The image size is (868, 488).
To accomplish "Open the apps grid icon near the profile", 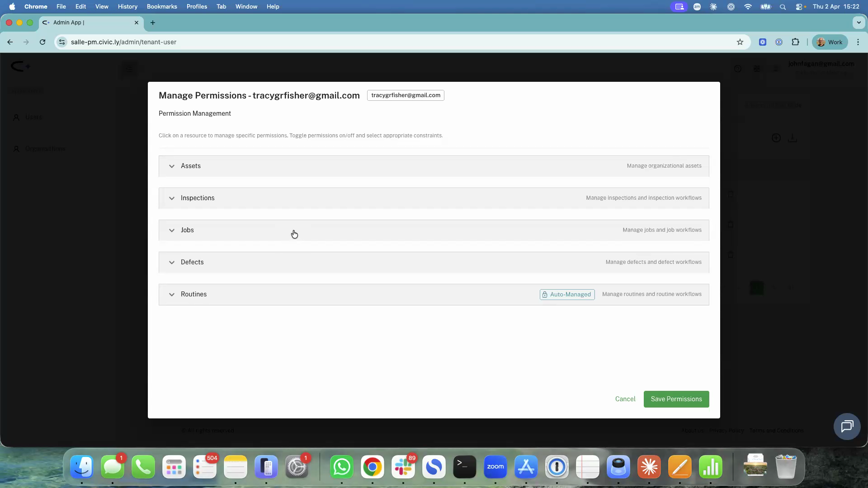I will click(757, 68).
